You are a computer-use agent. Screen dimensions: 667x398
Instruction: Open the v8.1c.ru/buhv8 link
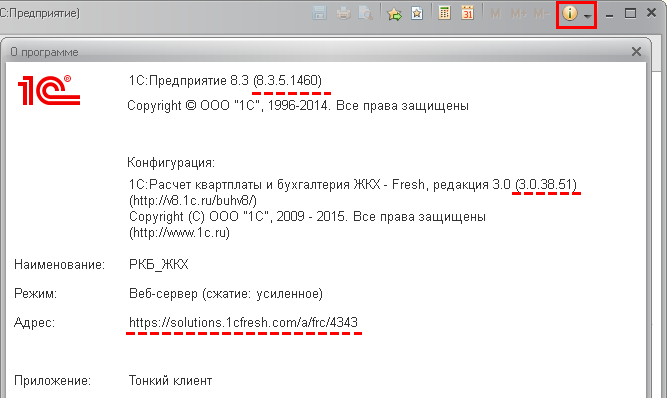(193, 200)
